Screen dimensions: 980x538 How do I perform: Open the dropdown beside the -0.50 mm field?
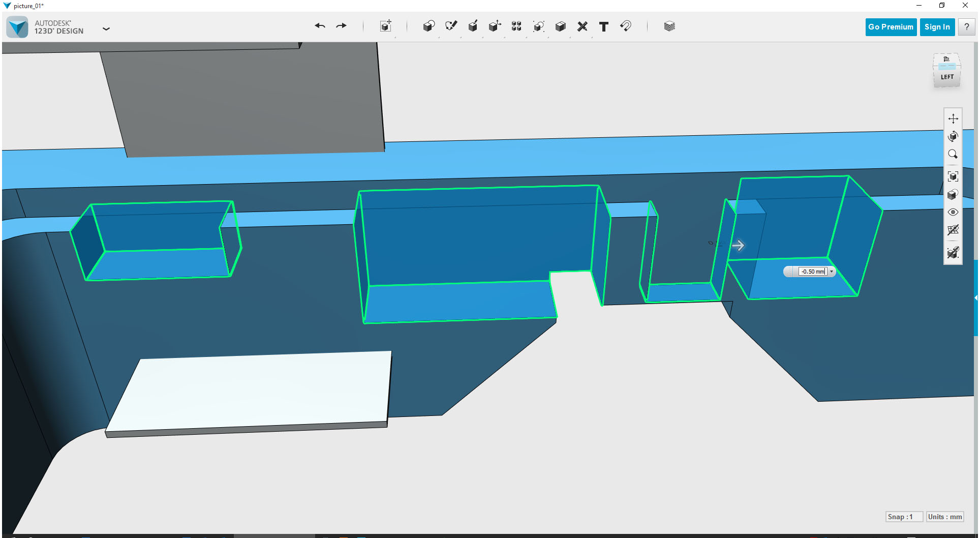pyautogui.click(x=833, y=272)
